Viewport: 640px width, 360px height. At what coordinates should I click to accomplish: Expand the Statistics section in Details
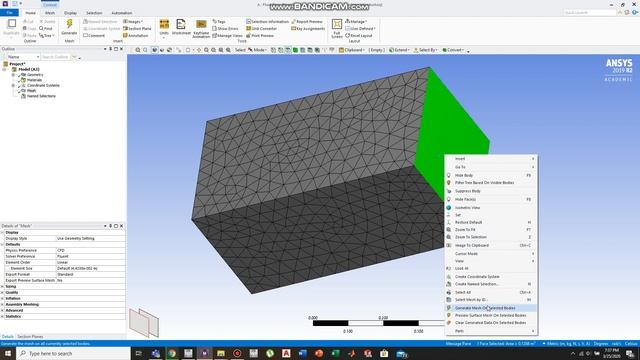2,316
